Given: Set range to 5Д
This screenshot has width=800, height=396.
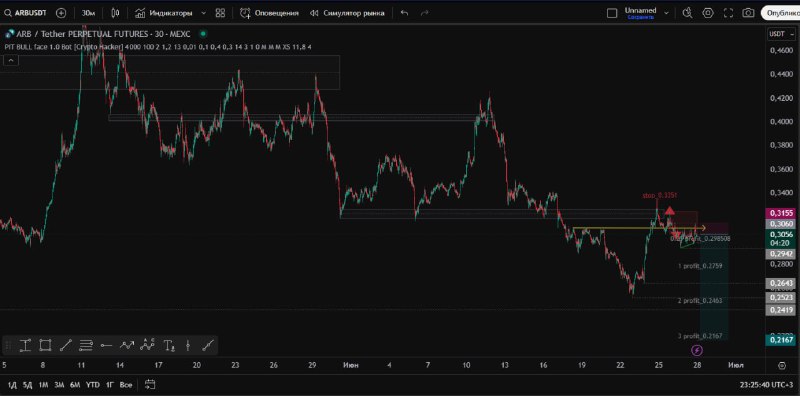Looking at the screenshot, I should click(x=28, y=385).
